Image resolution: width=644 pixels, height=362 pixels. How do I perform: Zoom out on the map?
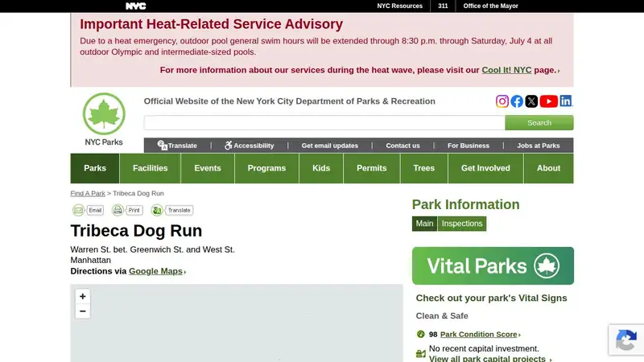pyautogui.click(x=83, y=311)
